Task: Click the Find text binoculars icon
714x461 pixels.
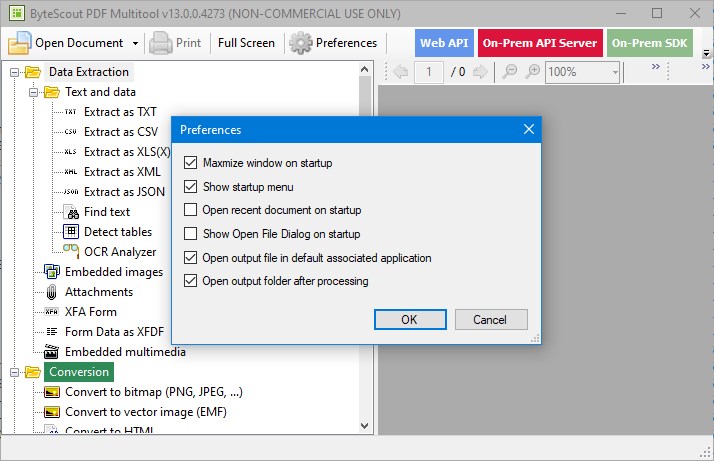Action: click(72, 212)
